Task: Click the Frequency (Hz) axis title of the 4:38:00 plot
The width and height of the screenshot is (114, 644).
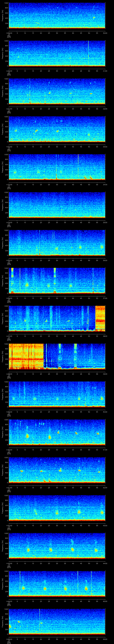Action: click(x=3, y=357)
